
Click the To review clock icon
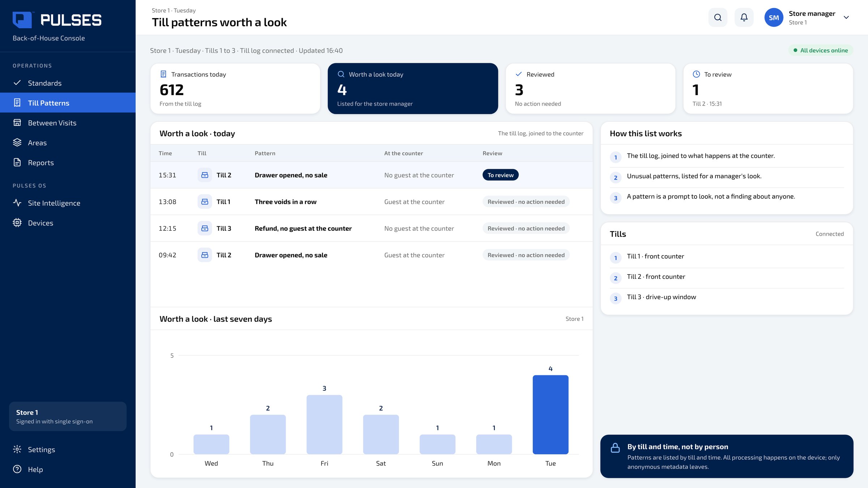point(696,74)
